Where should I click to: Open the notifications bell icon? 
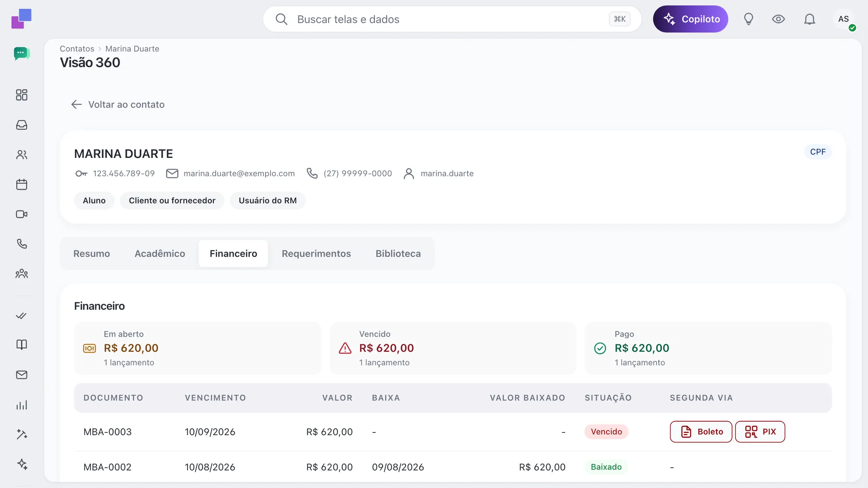pyautogui.click(x=809, y=19)
